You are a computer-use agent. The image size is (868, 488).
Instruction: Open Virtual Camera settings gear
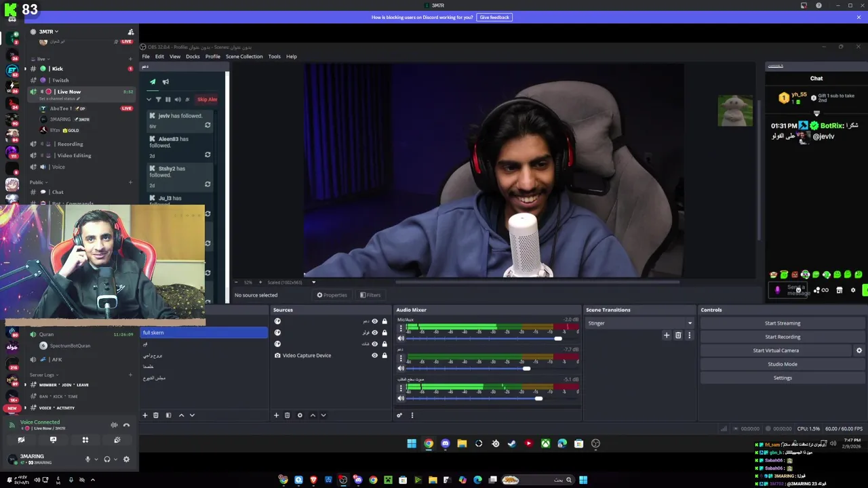click(859, 350)
